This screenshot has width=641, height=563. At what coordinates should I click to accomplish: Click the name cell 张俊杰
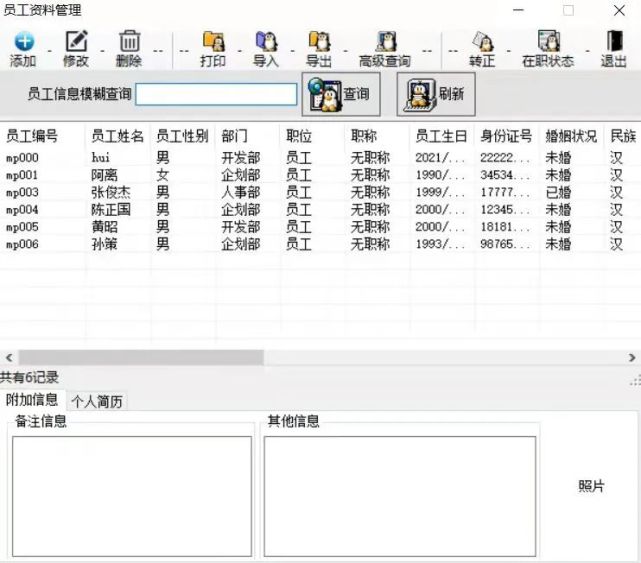point(111,192)
